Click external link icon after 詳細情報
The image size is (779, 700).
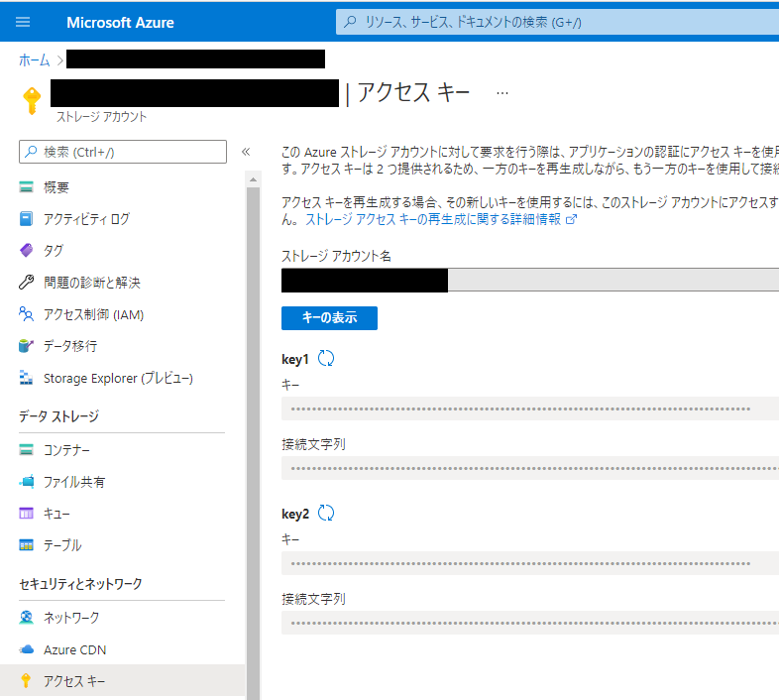[x=571, y=219]
